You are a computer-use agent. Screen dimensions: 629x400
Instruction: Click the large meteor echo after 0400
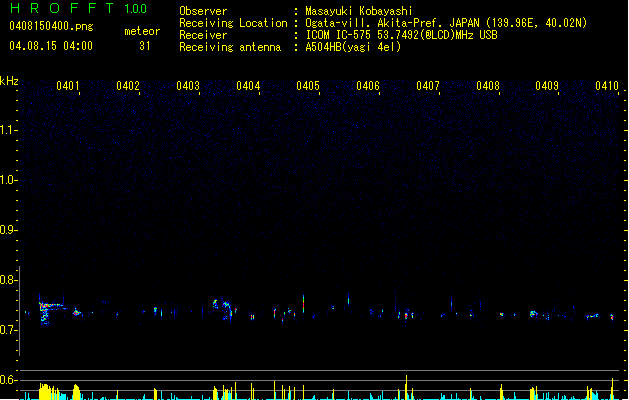coord(49,310)
